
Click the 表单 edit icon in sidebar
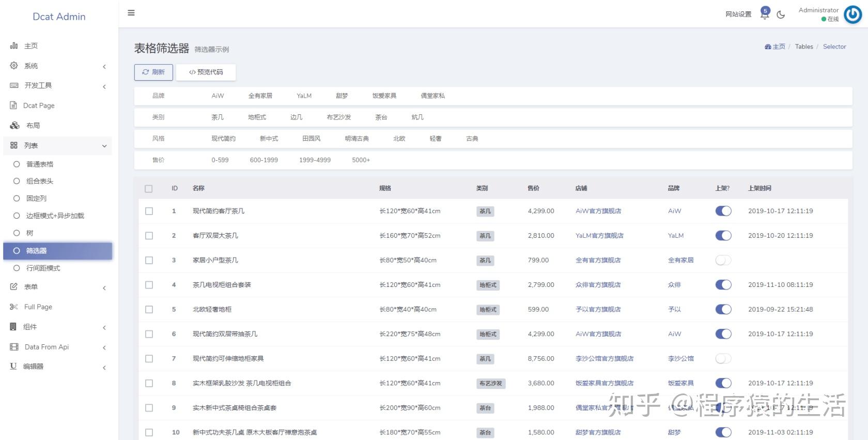click(x=14, y=286)
